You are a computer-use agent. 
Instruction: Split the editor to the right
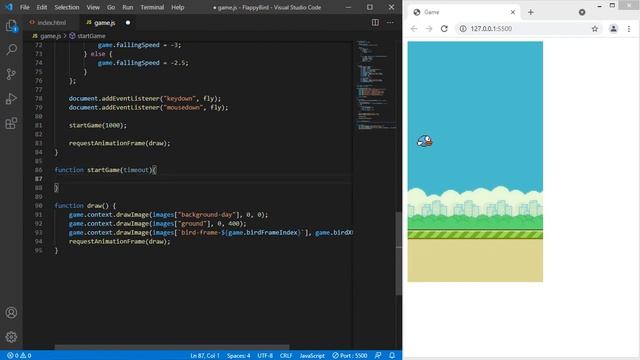pos(375,22)
